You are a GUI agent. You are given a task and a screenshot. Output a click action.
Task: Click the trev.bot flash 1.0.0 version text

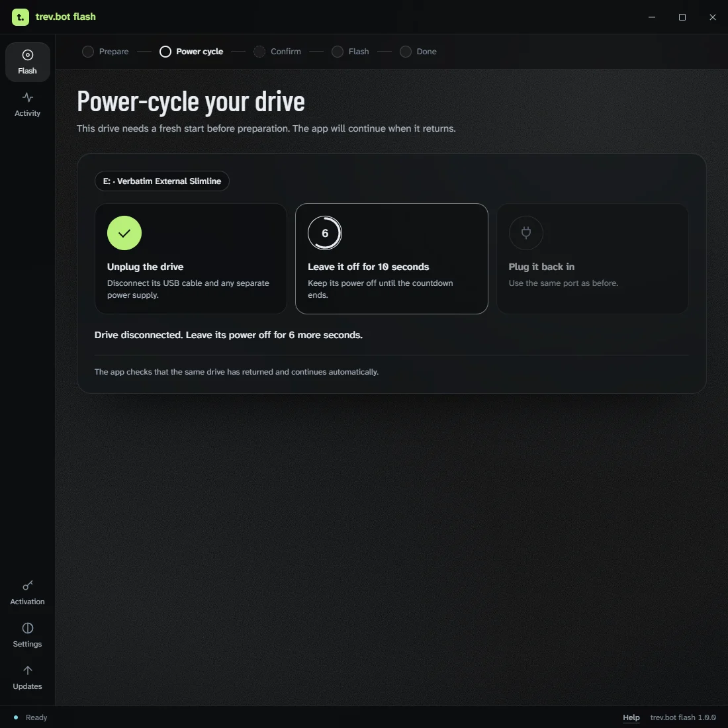tap(683, 717)
